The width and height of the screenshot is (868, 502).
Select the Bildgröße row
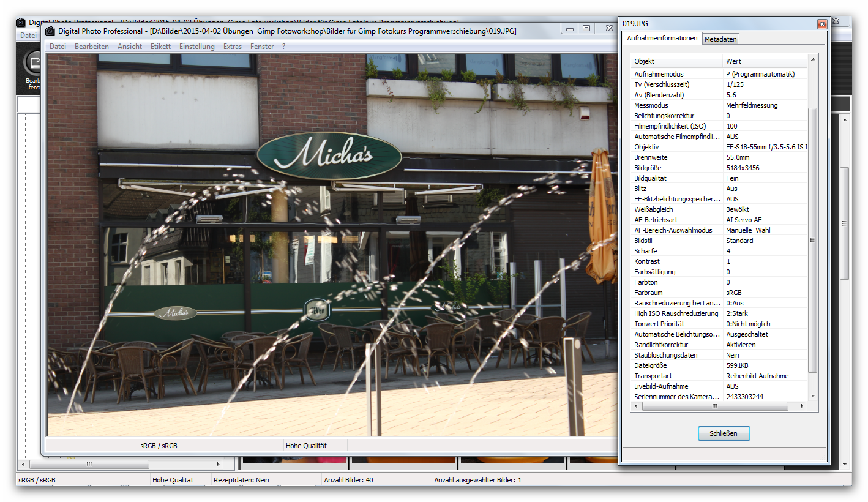[x=719, y=168]
